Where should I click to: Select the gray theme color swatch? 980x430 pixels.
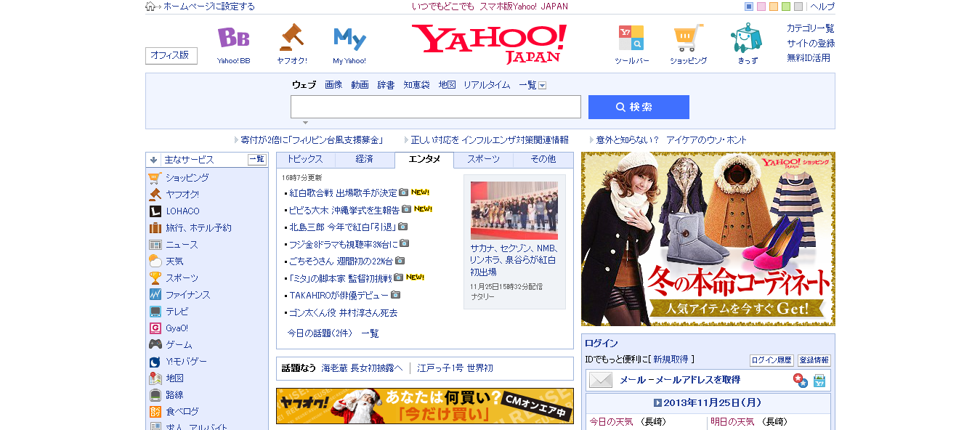(798, 7)
